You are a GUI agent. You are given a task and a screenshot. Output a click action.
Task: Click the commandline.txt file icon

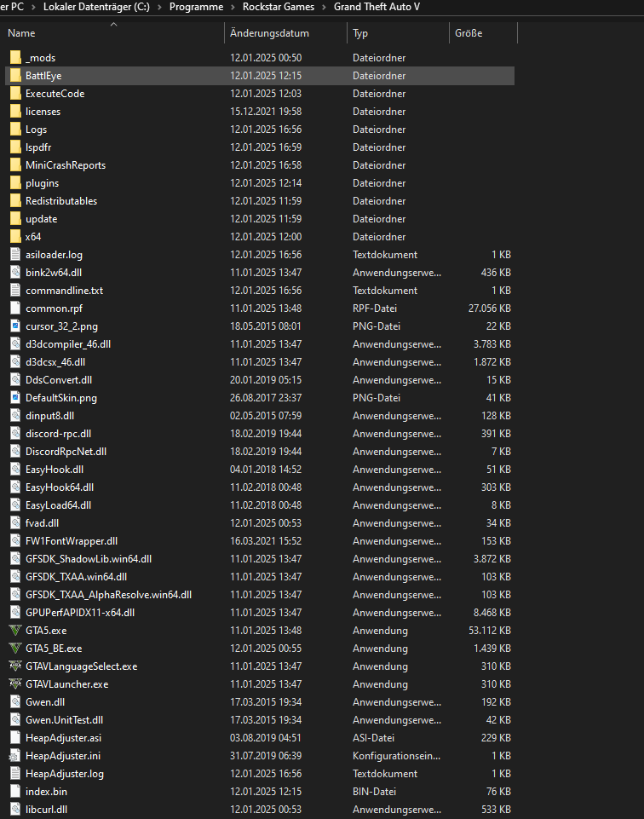[x=15, y=291]
